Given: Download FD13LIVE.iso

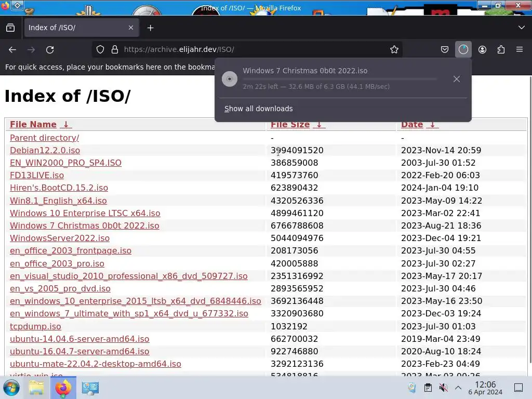Looking at the screenshot, I should (37, 176).
